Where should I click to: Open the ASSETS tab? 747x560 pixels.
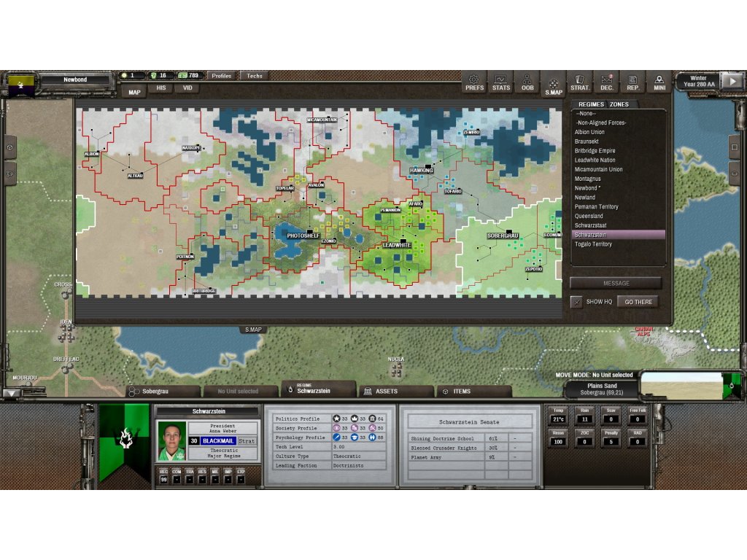(x=396, y=392)
